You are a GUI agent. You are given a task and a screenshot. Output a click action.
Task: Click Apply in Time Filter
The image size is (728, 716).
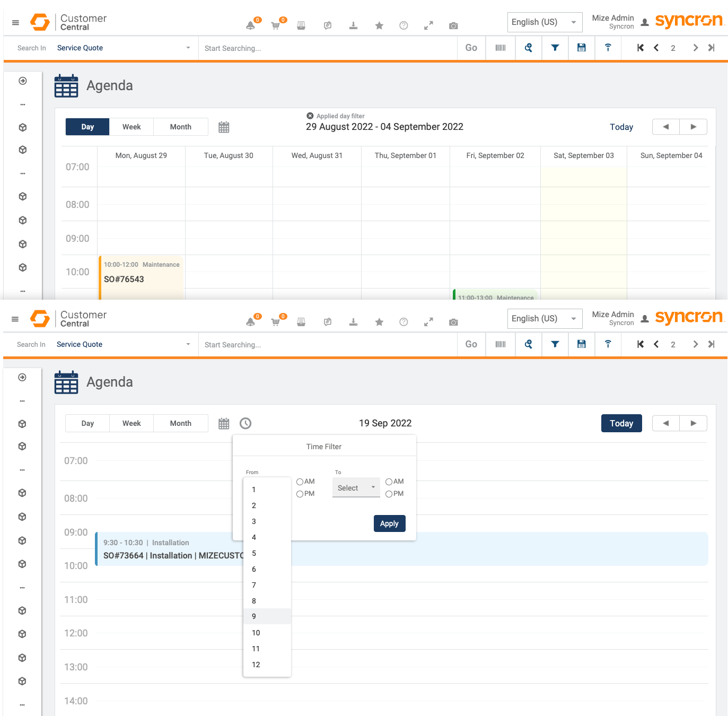point(389,523)
